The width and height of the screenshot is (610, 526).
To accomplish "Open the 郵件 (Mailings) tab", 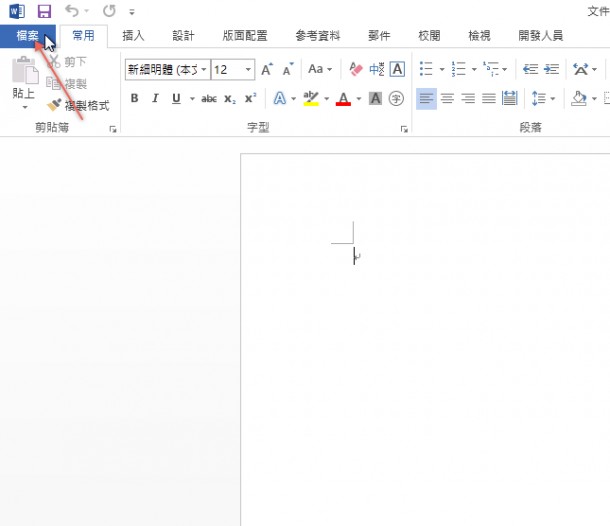I will coord(379,36).
